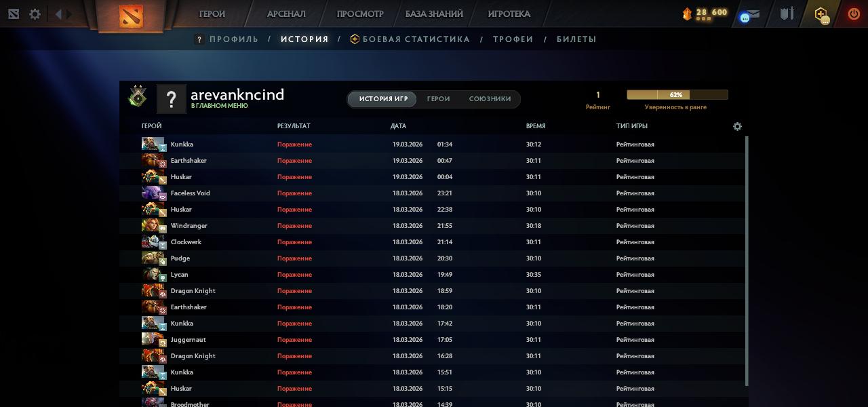Open the Арсенал top menu
Viewport: 868px width, 407px height.
[286, 14]
